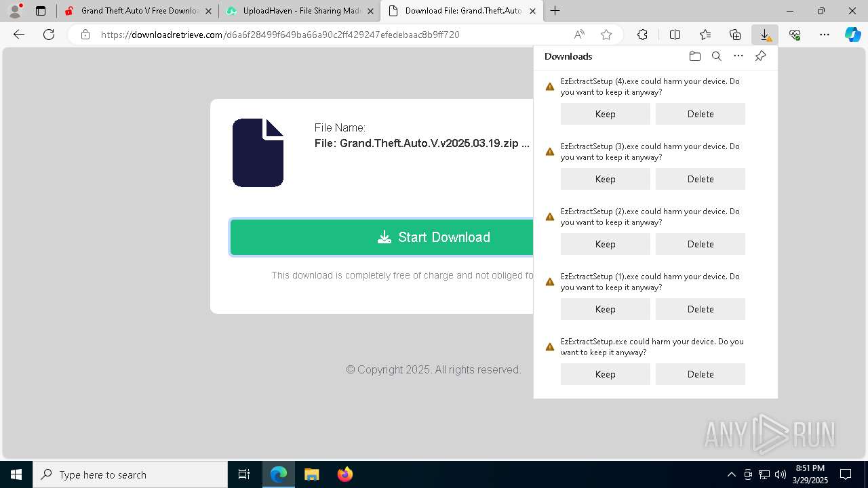The image size is (868, 488).
Task: Open a new browser tab
Action: (555, 11)
